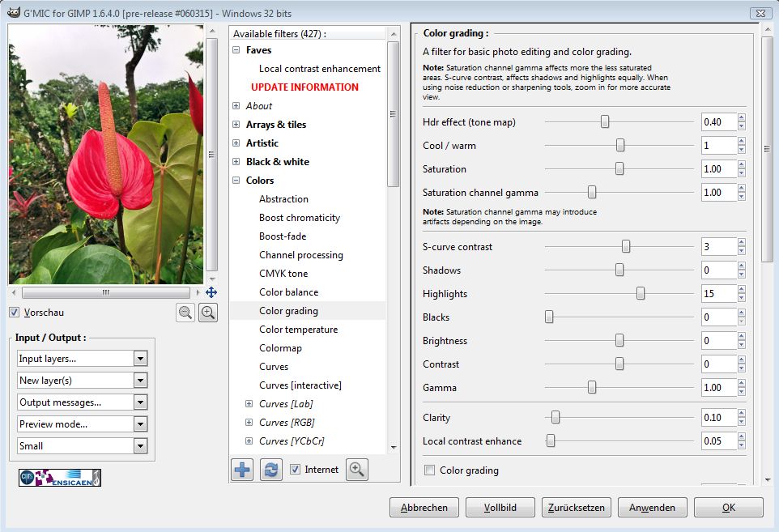Click the Anwenden button

click(653, 507)
